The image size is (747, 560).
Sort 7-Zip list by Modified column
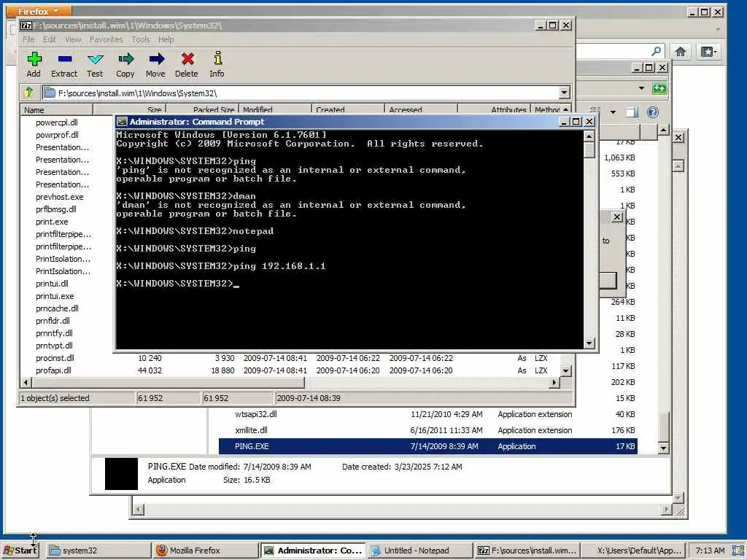click(x=275, y=110)
